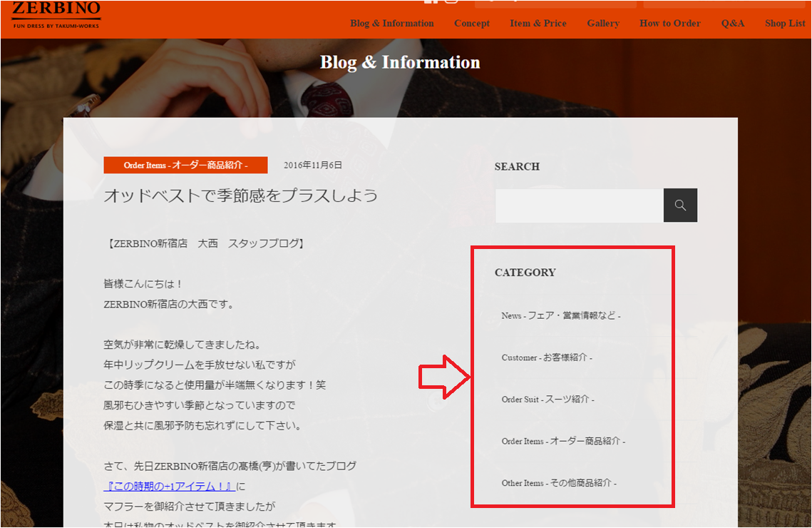Image resolution: width=812 pixels, height=528 pixels.
Task: Open the Q&A page
Action: (x=732, y=24)
